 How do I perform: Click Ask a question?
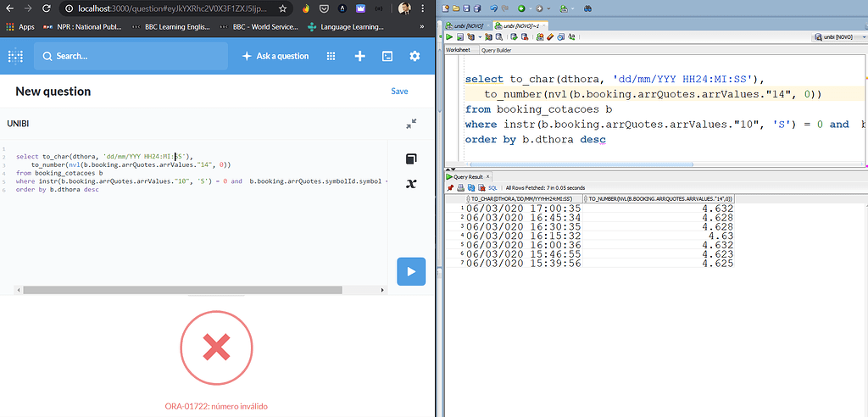click(275, 56)
